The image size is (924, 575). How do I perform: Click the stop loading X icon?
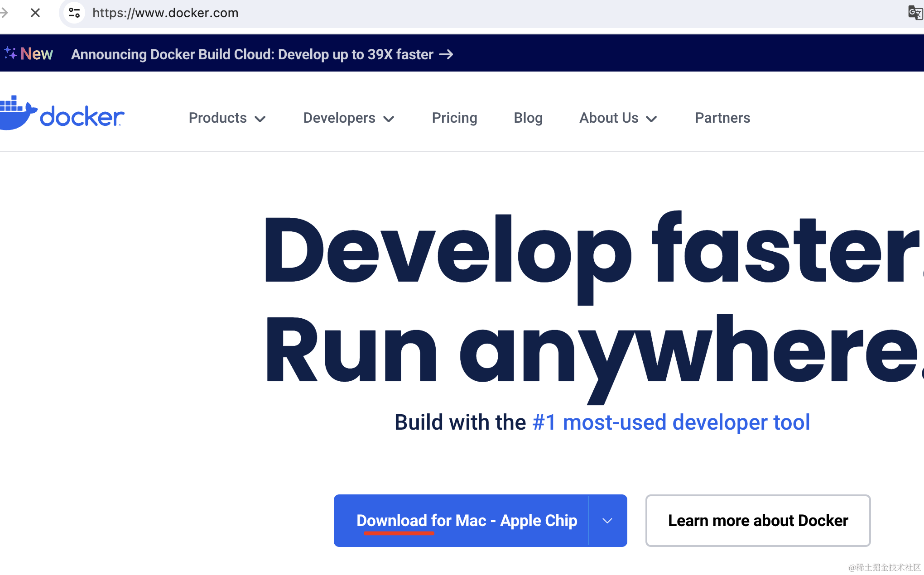tap(35, 13)
